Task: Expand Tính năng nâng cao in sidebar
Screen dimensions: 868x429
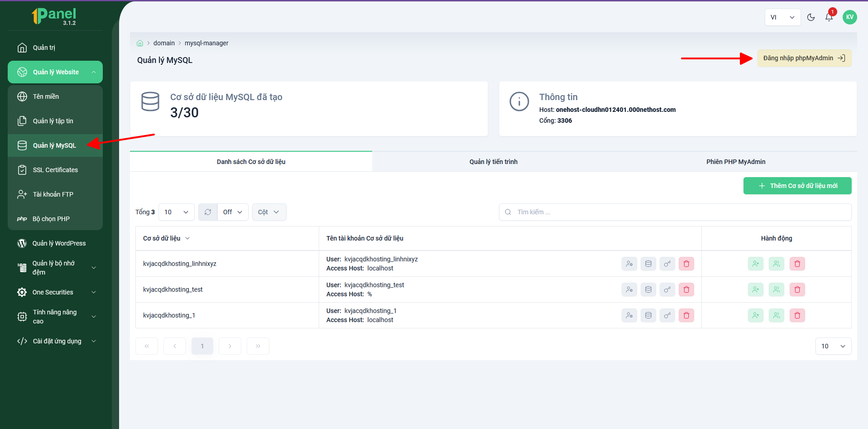Action: 55,317
